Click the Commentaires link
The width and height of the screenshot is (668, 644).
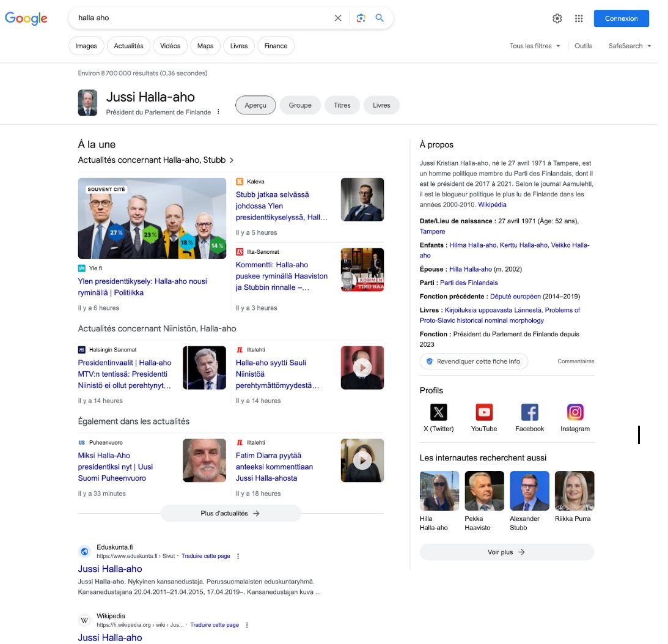(576, 361)
